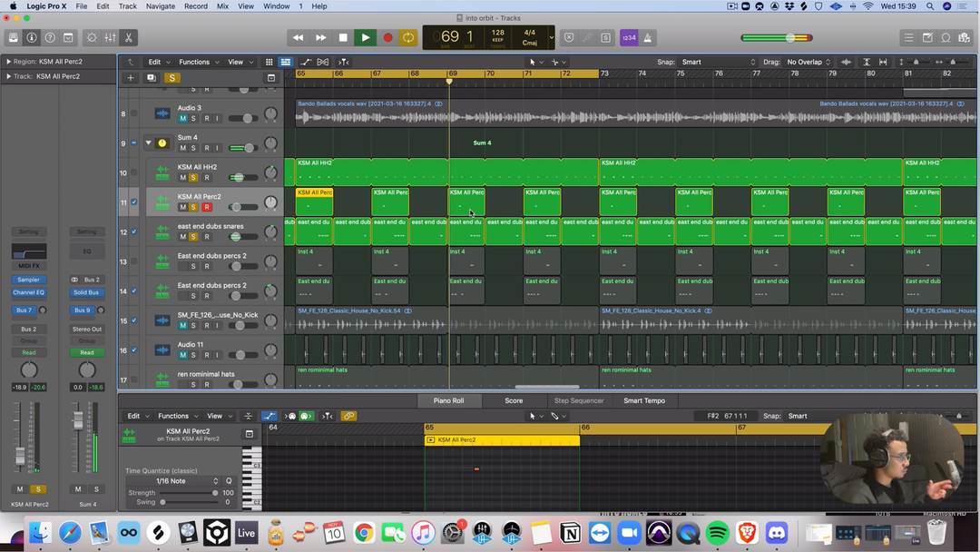Adjust the master volume slider in control bar
980x552 pixels.
pyautogui.click(x=790, y=38)
